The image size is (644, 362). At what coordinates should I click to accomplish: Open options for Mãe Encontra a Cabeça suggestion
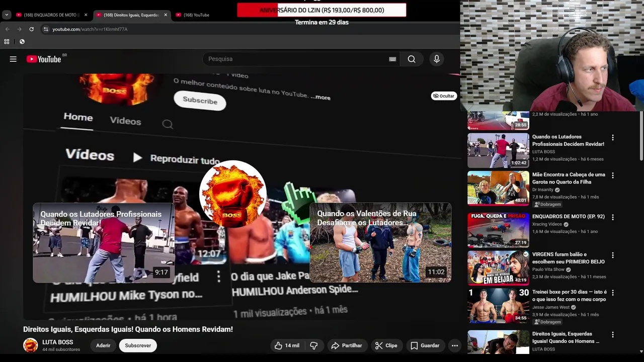(613, 175)
